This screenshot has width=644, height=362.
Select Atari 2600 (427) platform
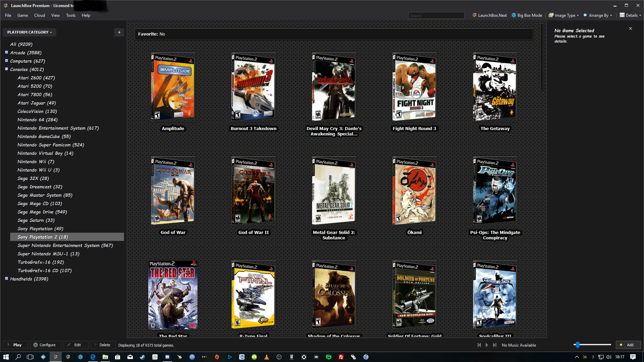36,78
